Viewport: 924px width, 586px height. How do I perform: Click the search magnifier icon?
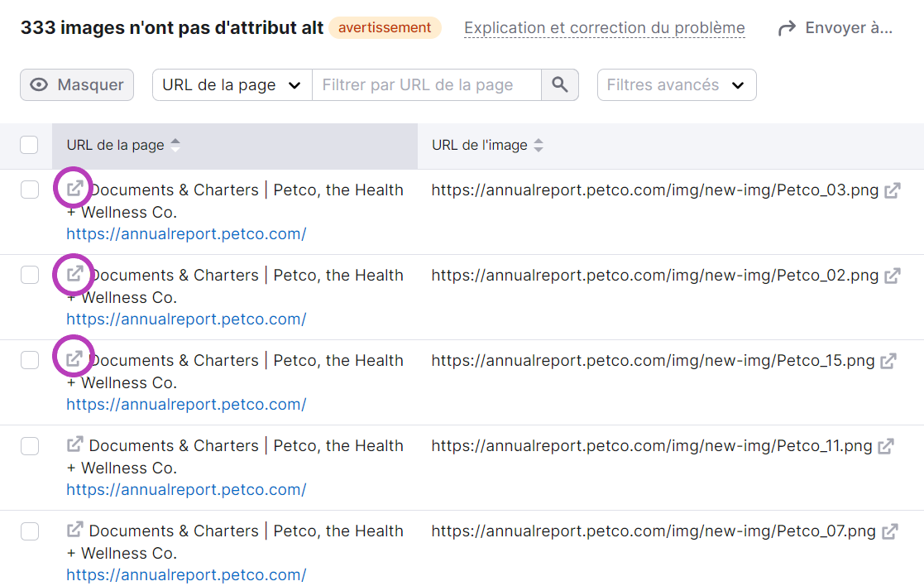560,84
